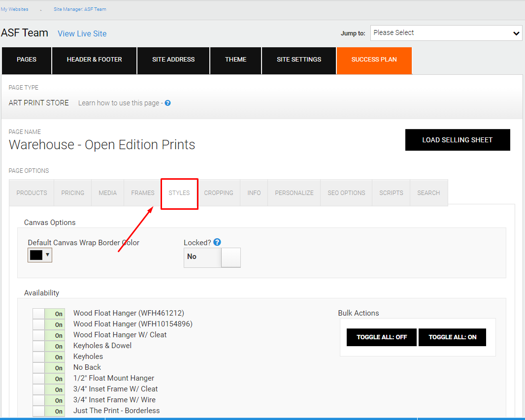The image size is (525, 420).
Task: Click the Success Plan menu item
Action: pyautogui.click(x=374, y=60)
